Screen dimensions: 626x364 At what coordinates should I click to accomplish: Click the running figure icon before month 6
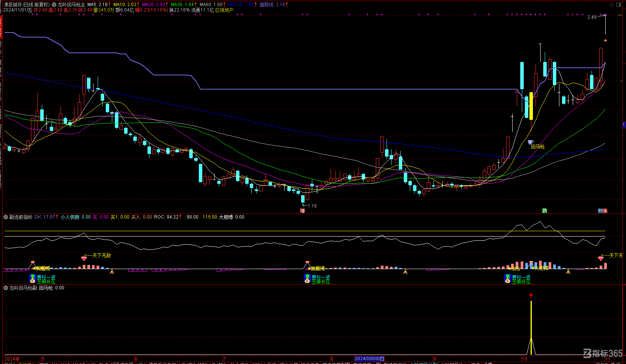click(112, 272)
